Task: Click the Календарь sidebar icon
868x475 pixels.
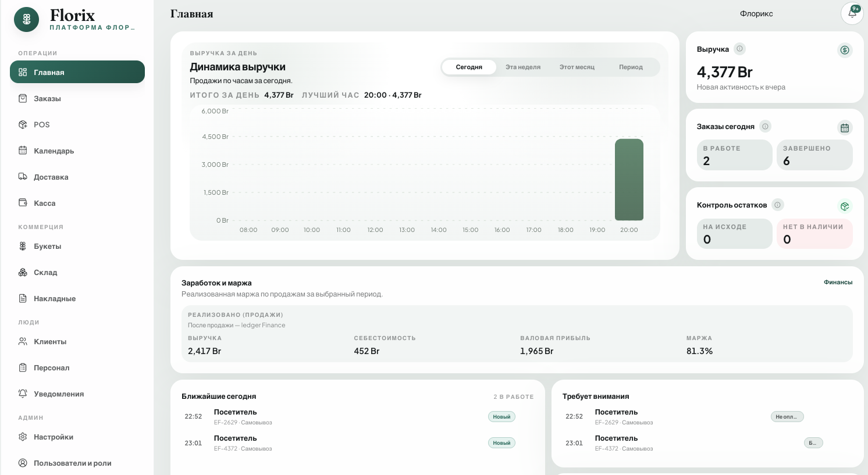Action: [x=23, y=151]
